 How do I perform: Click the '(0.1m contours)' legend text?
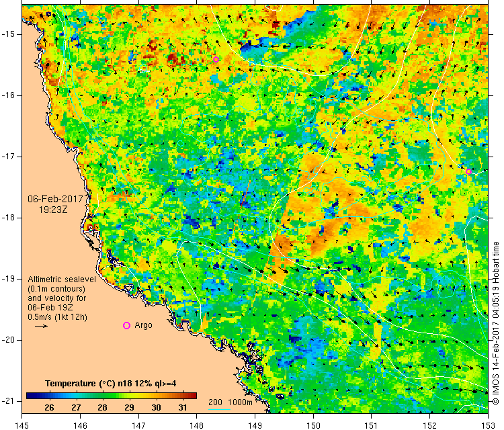pos(56,289)
